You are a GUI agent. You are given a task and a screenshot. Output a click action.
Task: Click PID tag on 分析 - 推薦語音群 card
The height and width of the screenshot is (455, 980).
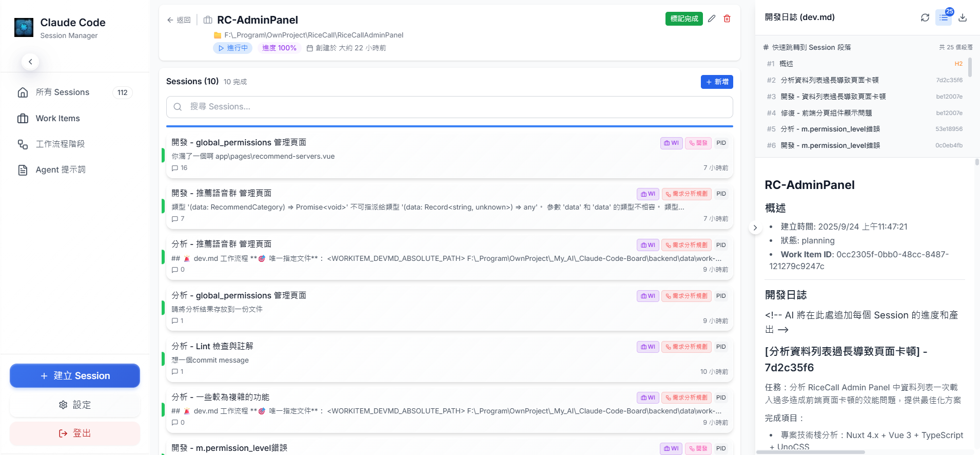(721, 245)
